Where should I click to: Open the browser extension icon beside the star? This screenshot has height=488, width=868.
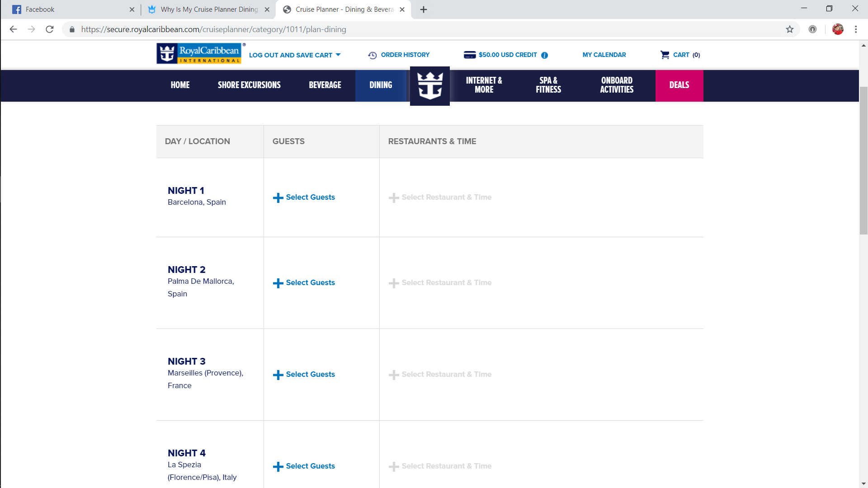tap(812, 29)
